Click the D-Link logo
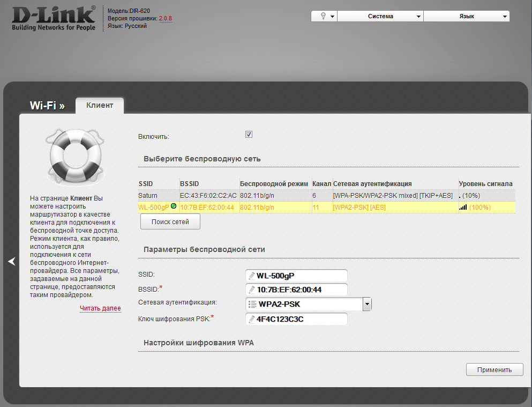This screenshot has width=532, height=407. tap(54, 18)
